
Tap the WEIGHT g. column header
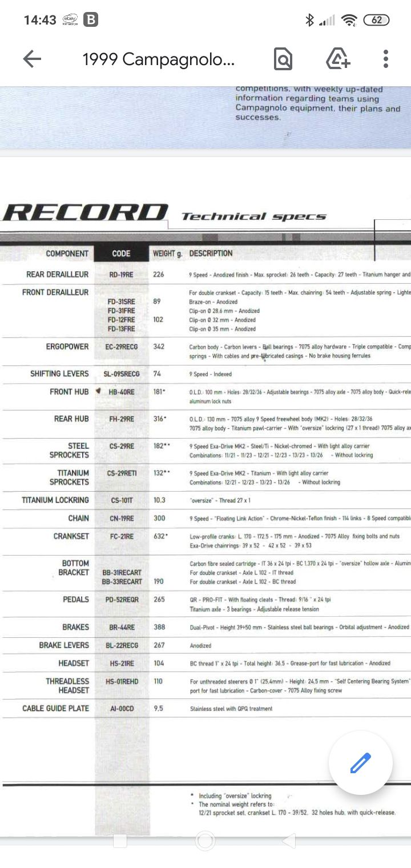[x=167, y=254]
